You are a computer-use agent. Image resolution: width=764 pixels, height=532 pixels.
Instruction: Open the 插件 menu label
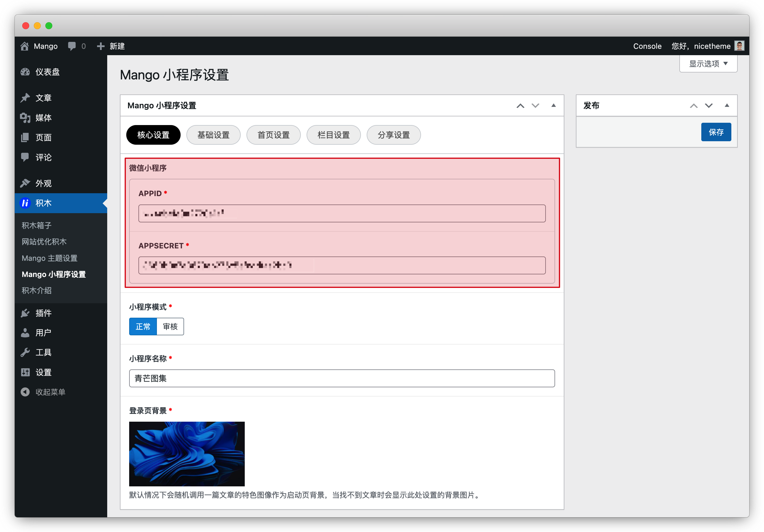(x=44, y=313)
